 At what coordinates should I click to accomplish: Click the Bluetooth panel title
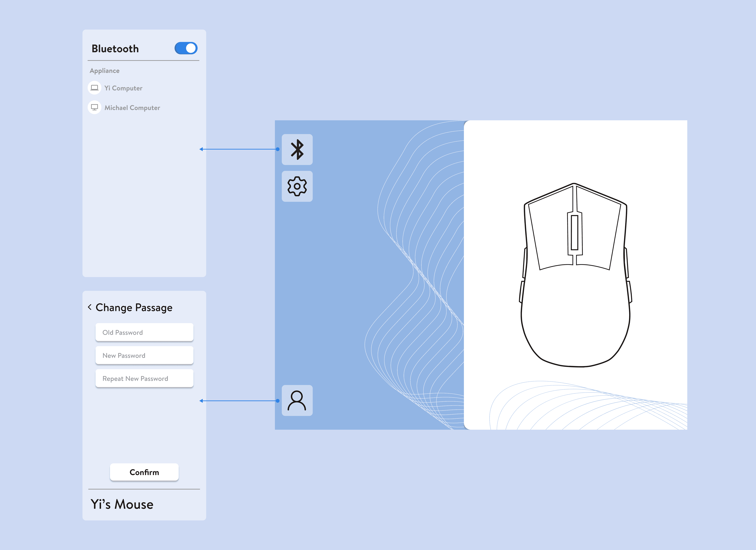tap(115, 49)
